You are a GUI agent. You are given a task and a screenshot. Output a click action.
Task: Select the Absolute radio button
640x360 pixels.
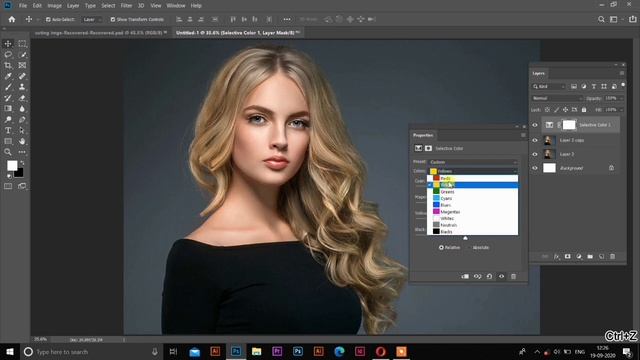coord(469,247)
